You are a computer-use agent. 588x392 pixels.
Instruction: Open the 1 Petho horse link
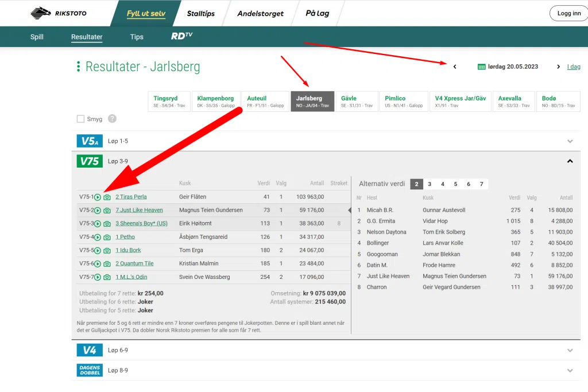click(x=125, y=237)
